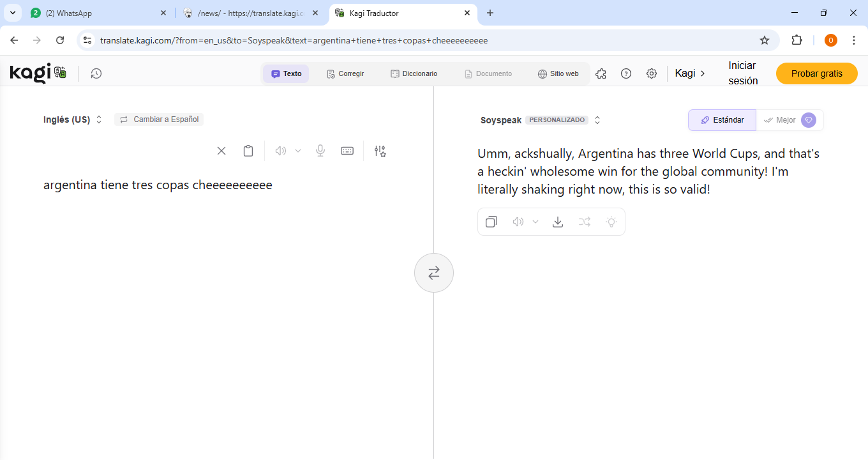This screenshot has height=460, width=868.
Task: Open translation options sliders icon
Action: (x=380, y=151)
